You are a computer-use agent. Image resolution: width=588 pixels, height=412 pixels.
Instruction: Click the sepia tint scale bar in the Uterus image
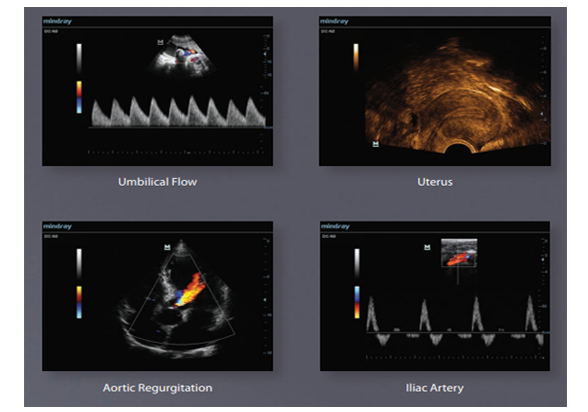[356, 58]
